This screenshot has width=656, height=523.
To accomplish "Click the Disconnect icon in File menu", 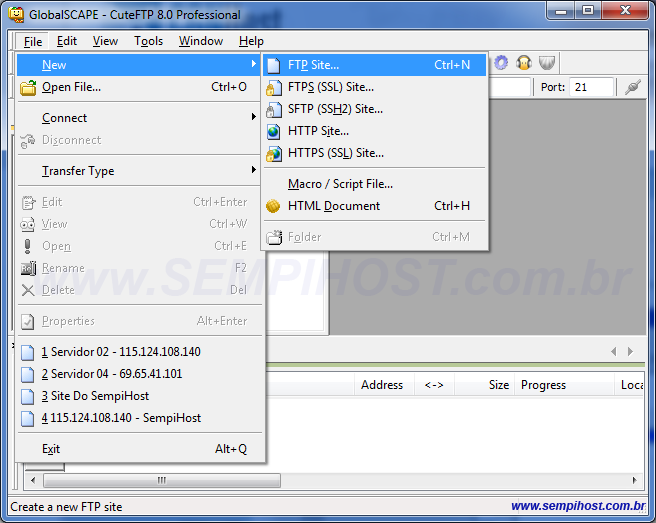I will 28,141.
